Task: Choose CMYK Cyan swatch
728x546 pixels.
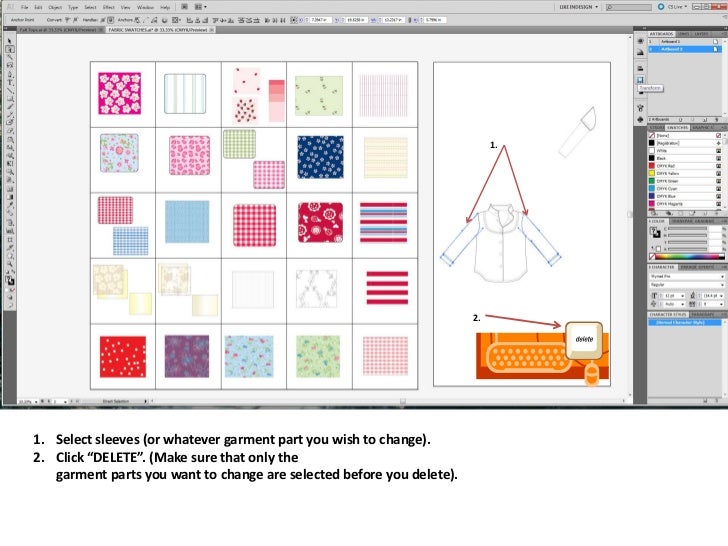Action: [x=685, y=188]
